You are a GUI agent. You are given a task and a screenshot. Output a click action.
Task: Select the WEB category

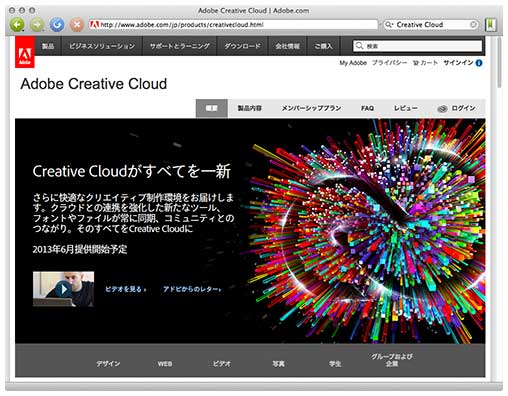coord(165,364)
